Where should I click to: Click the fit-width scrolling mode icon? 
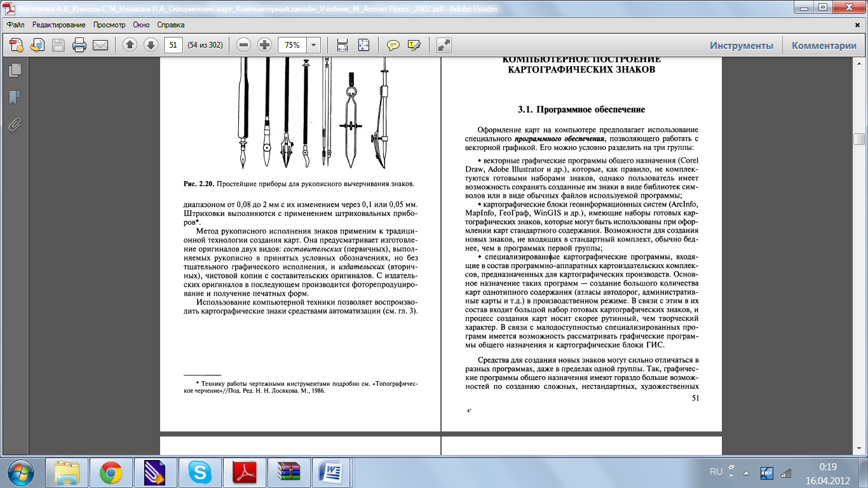coord(342,45)
